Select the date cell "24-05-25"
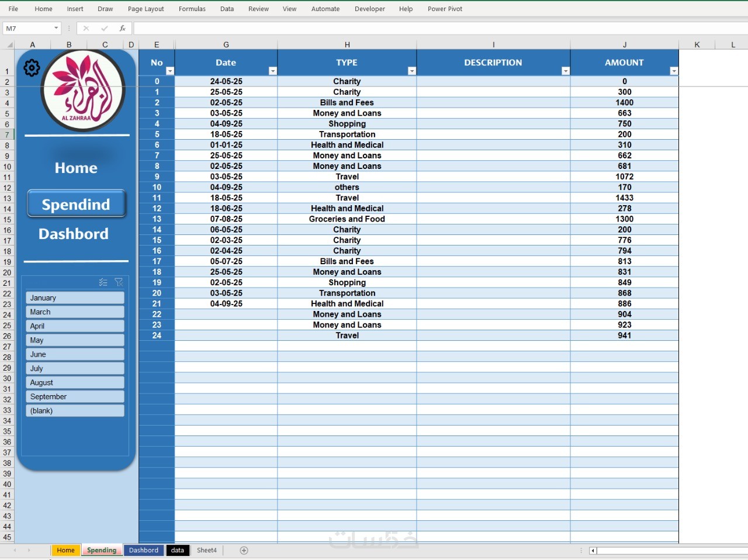Viewport: 748px width, 560px height. [x=226, y=82]
